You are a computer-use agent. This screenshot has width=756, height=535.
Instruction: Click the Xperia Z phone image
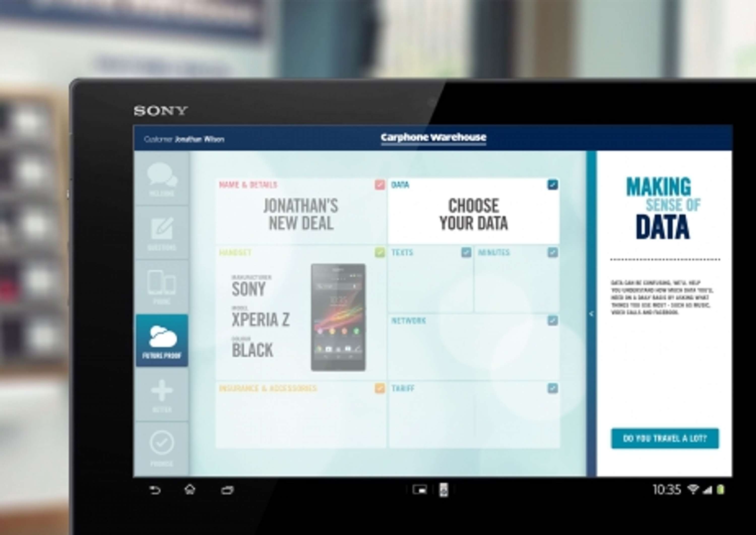click(x=338, y=317)
